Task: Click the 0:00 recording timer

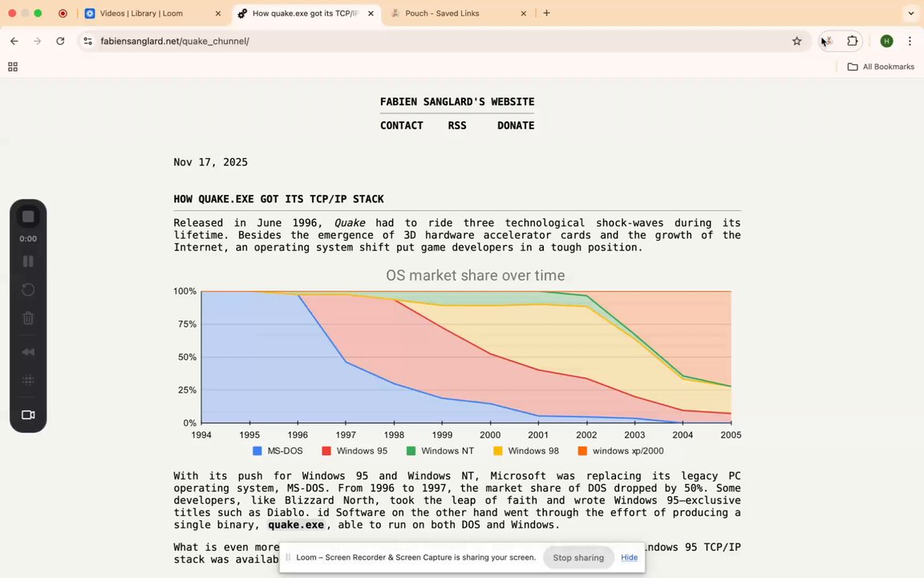Action: 28,239
